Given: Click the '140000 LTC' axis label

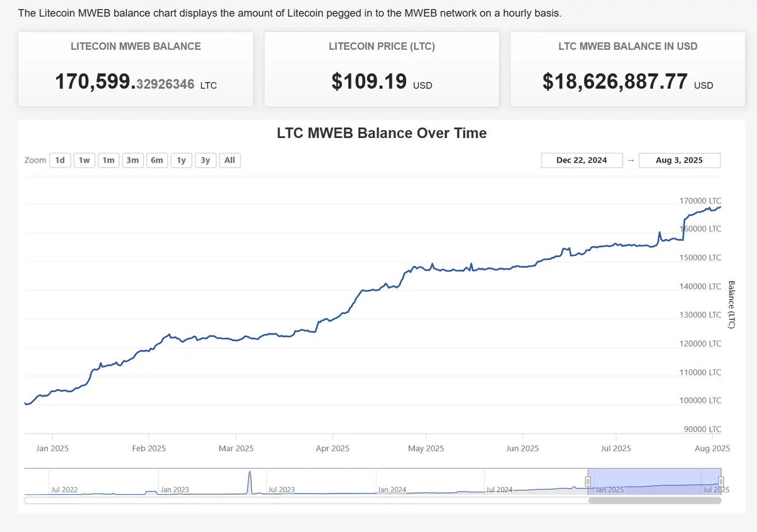Looking at the screenshot, I should [700, 286].
